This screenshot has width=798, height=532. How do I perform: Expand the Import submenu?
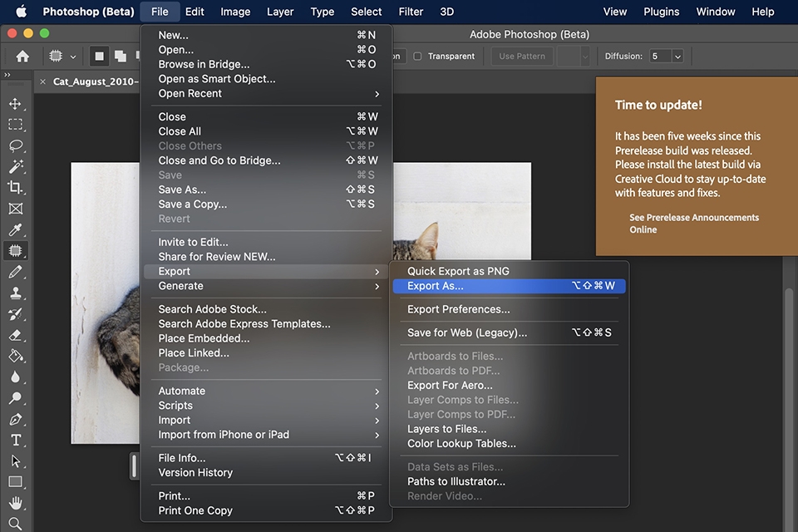pos(266,421)
